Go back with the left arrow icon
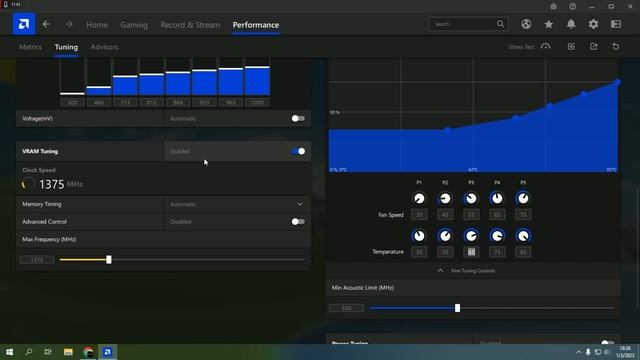 46,24
